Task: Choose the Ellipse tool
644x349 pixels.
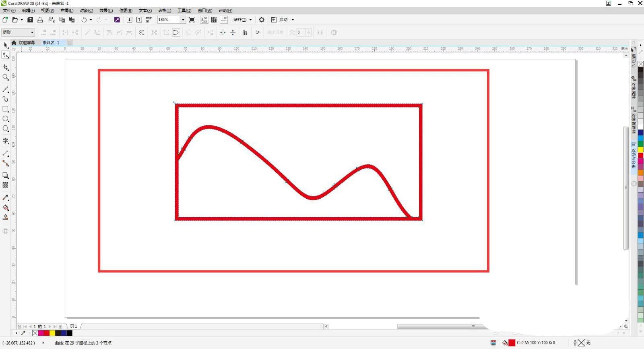Action: 6,119
